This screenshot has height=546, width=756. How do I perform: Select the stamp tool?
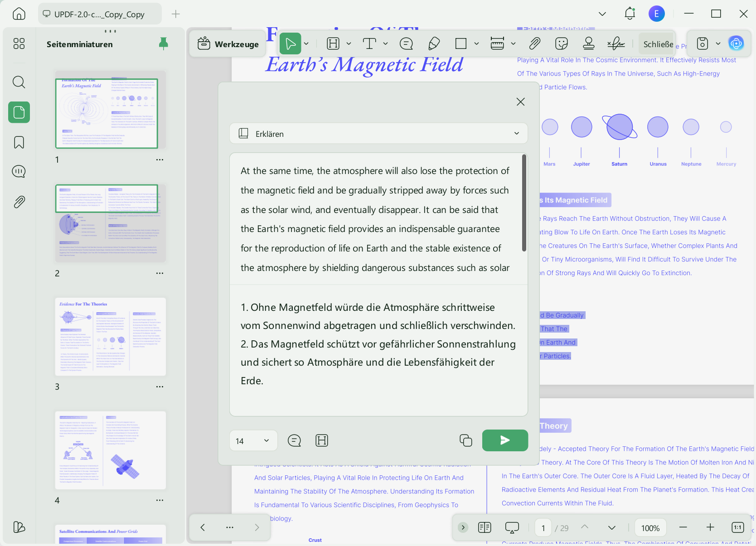click(588, 44)
